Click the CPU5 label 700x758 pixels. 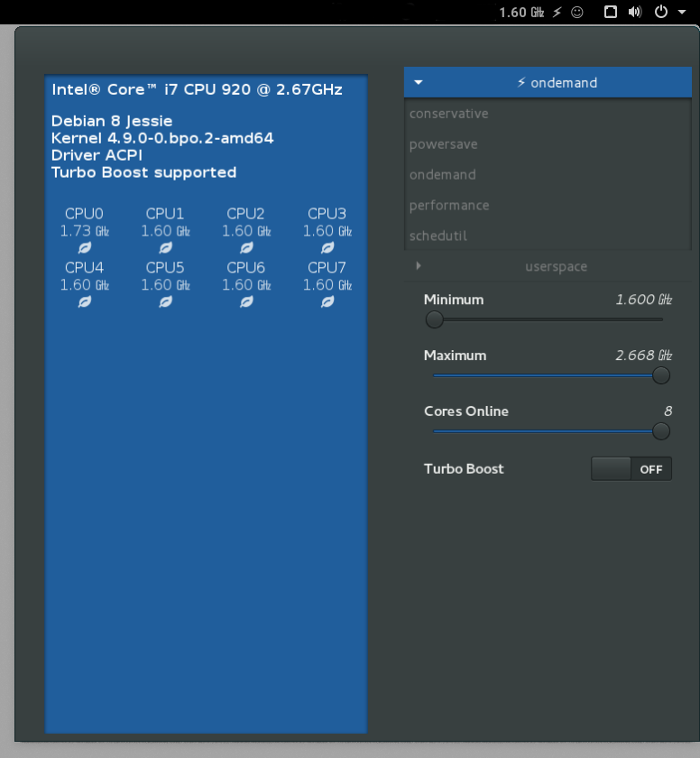click(165, 268)
